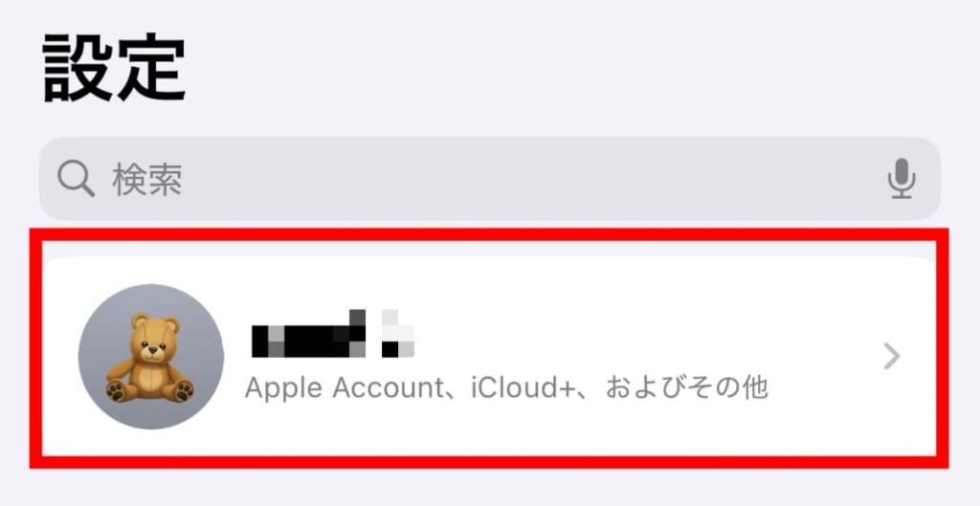
Task: Open the Apple Account、iCloud+ row
Action: 489,356
